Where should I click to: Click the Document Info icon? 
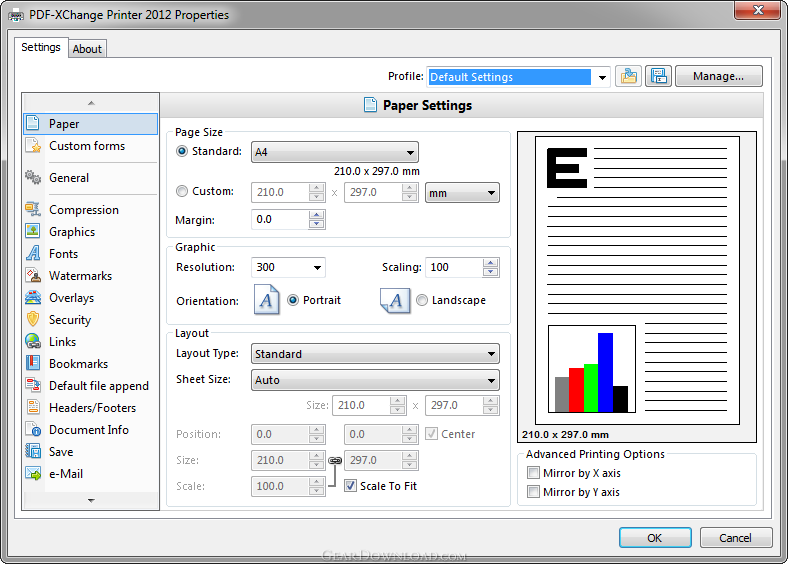[x=33, y=429]
